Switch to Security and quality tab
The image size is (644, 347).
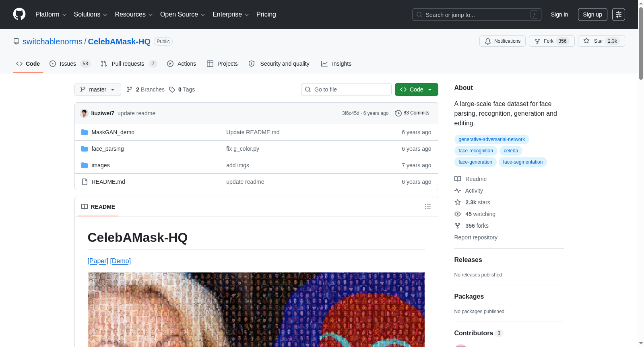(x=279, y=64)
